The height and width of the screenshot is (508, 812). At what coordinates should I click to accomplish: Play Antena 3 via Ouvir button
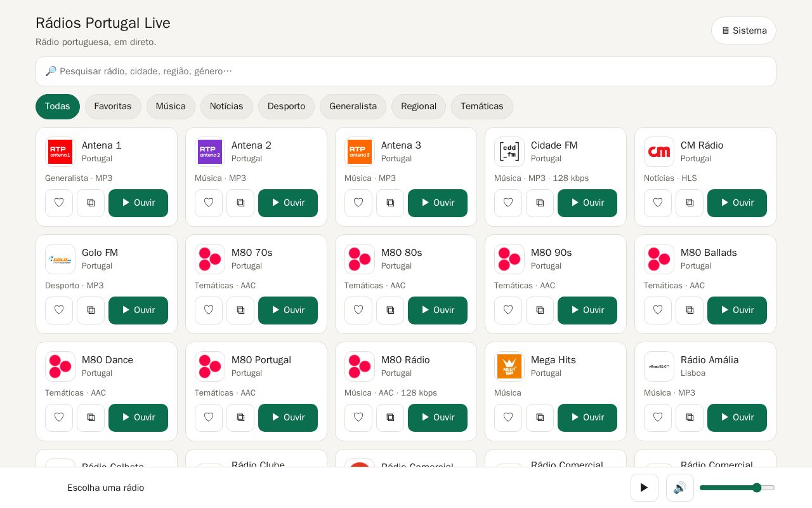tap(438, 203)
